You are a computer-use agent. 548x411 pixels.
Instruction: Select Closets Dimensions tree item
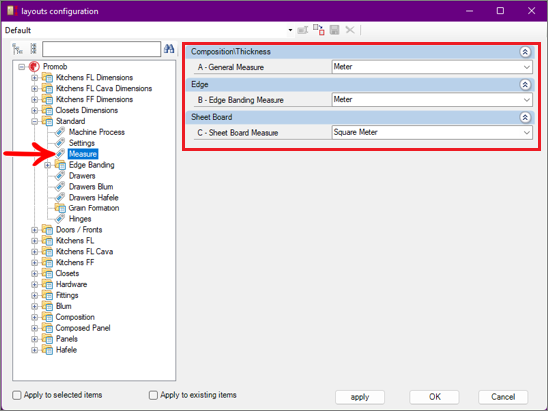[87, 110]
